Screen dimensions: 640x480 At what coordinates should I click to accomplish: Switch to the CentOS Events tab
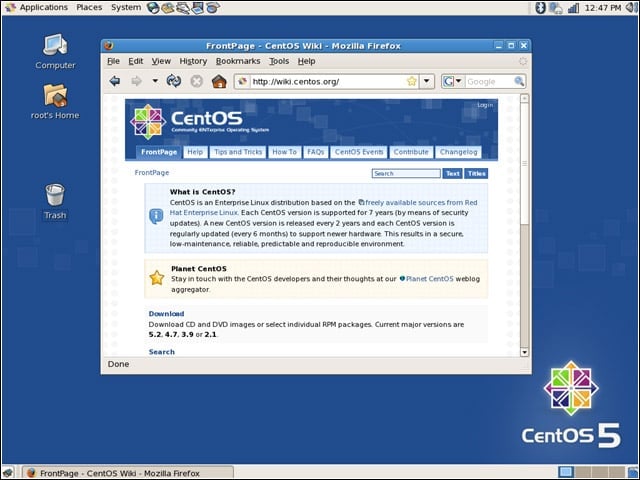359,152
